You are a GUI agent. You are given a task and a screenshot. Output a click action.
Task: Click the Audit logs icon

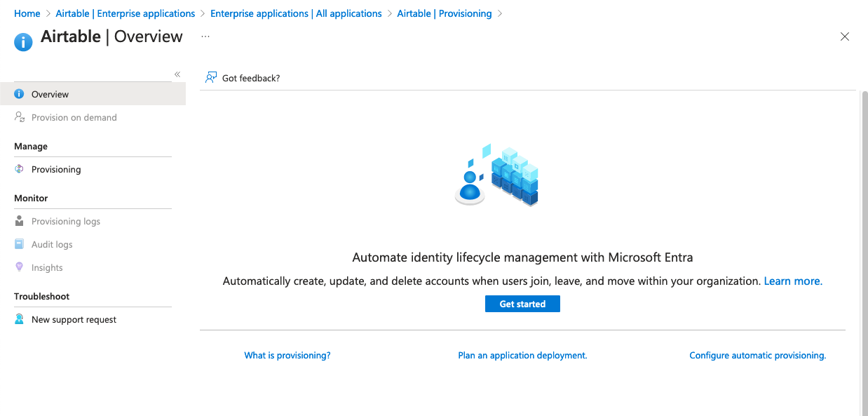pyautogui.click(x=20, y=244)
